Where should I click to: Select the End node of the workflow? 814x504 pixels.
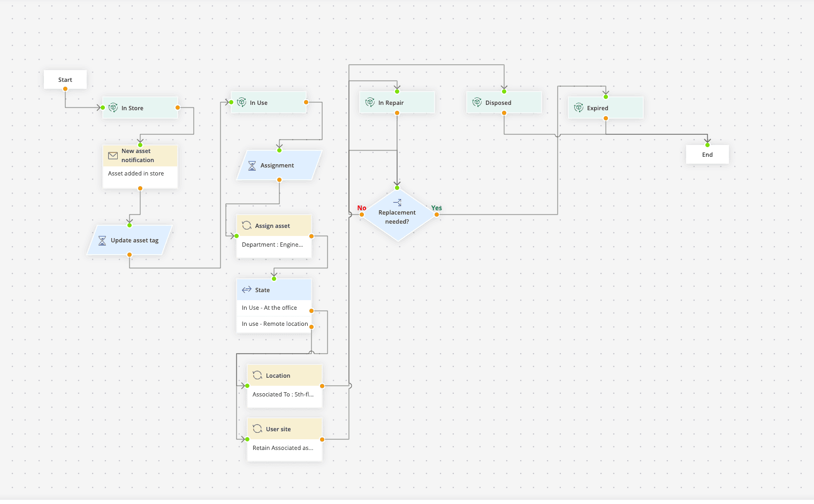(707, 154)
